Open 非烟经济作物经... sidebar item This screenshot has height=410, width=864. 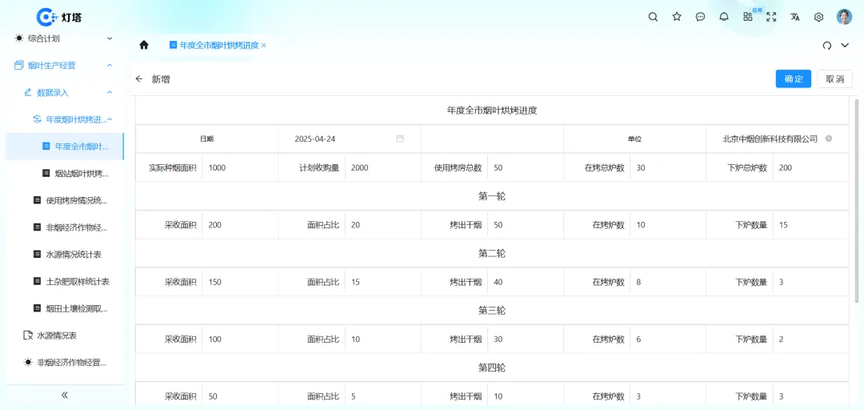tap(65, 227)
